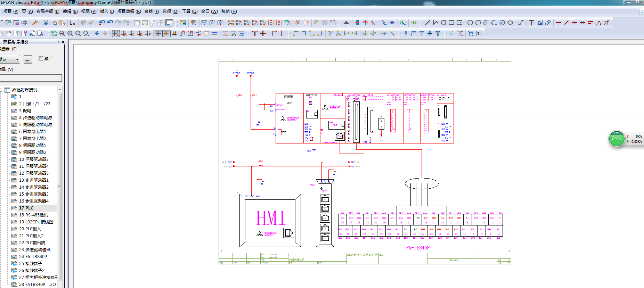Open the 插入 (I) menu

pos(107,11)
